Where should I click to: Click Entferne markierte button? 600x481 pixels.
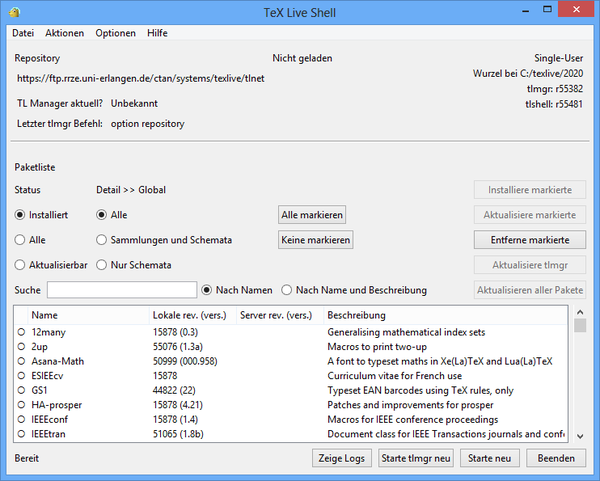coord(530,240)
